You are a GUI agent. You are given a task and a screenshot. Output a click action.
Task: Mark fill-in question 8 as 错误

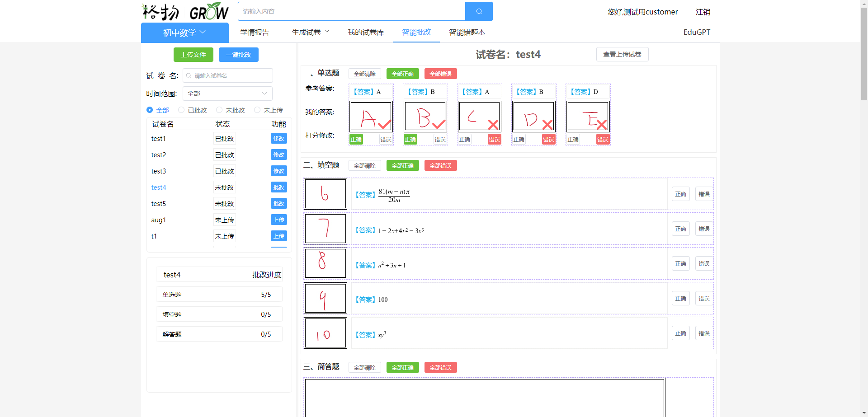click(x=704, y=263)
